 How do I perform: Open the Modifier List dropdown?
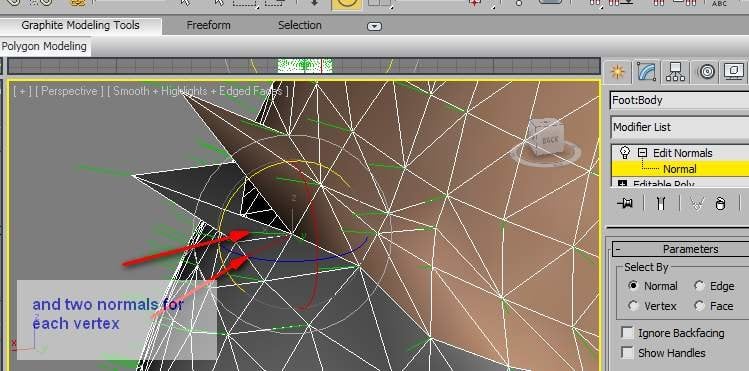coord(680,127)
